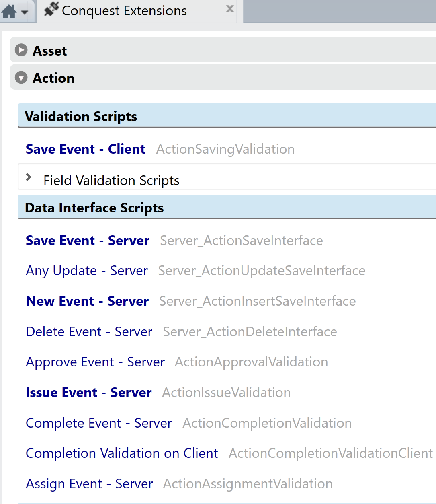Open New Event - Server script

click(87, 301)
